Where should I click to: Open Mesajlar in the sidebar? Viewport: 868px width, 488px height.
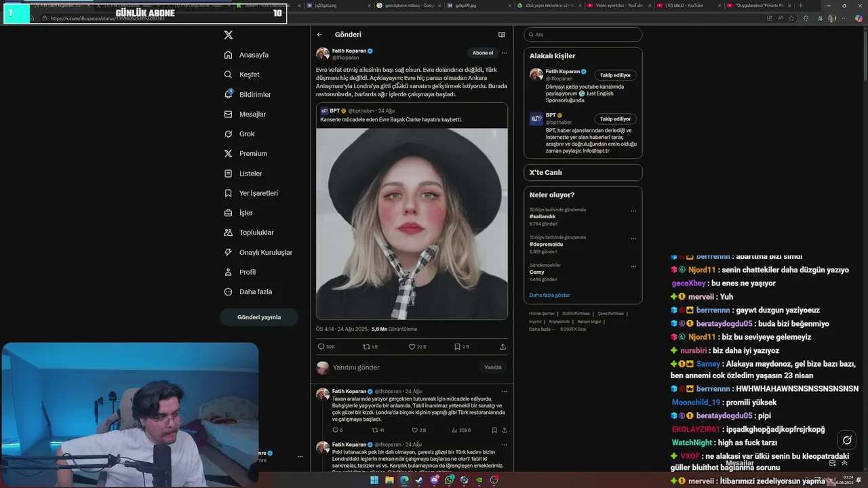[245, 114]
